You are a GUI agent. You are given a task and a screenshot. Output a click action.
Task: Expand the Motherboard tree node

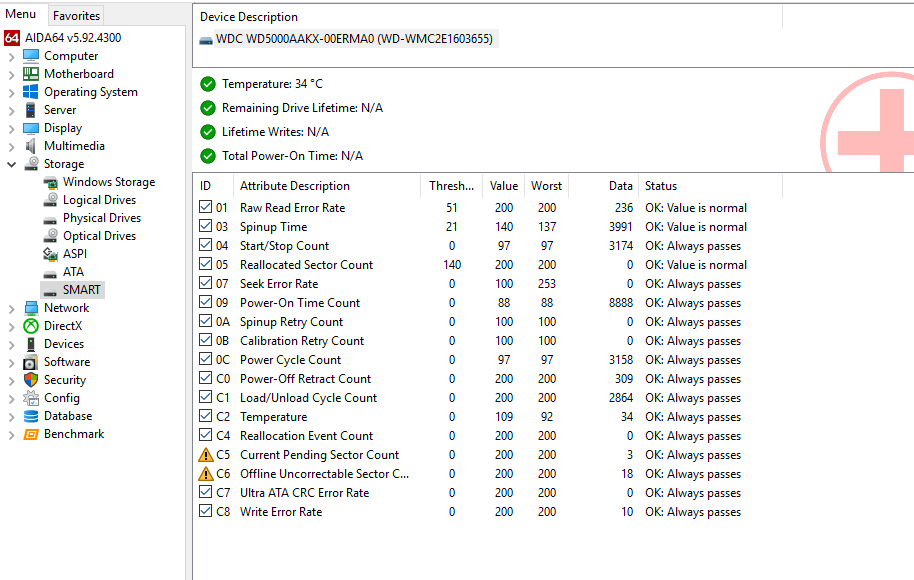pyautogui.click(x=12, y=75)
